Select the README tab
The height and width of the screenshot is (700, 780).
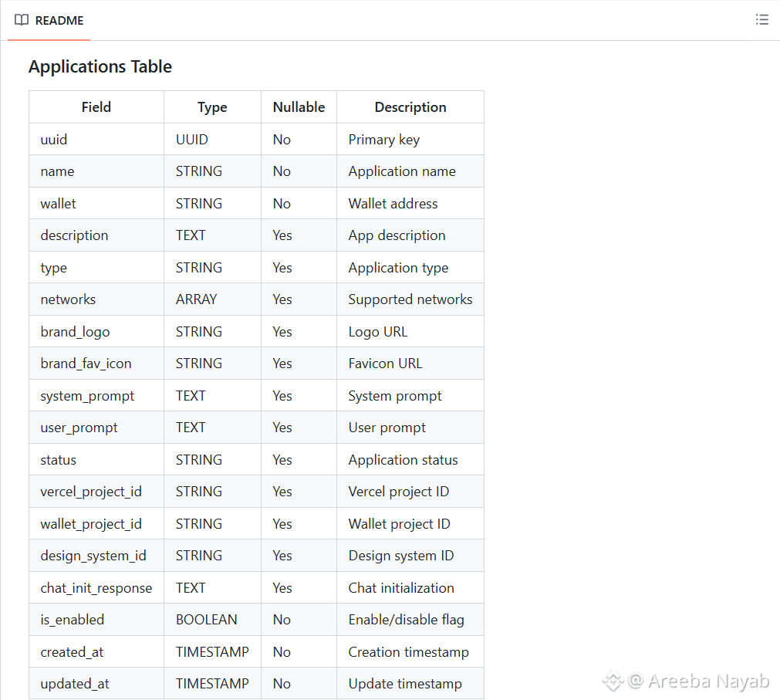click(49, 20)
